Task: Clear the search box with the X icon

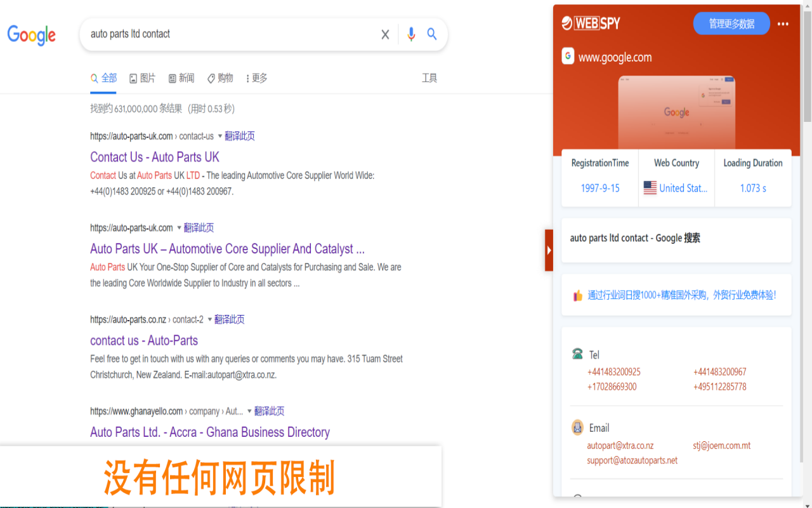Action: [385, 35]
